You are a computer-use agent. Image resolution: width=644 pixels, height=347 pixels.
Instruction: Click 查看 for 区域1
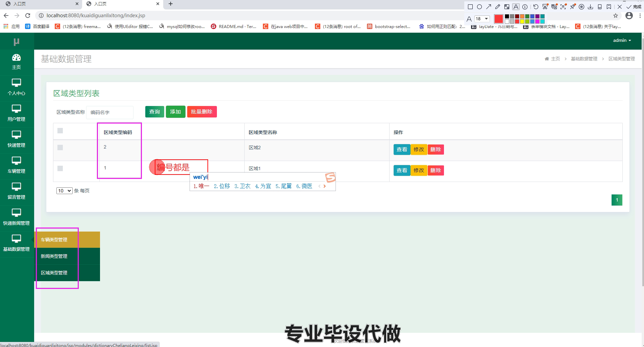pos(402,170)
